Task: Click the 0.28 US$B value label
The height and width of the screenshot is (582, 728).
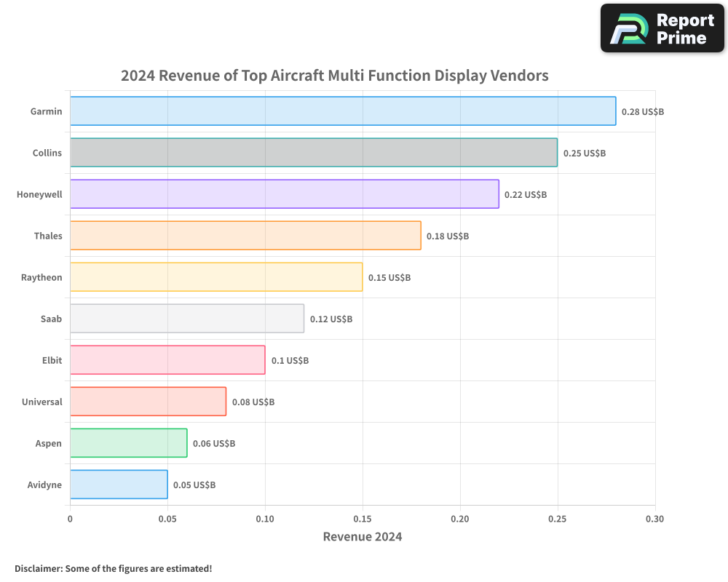Action: (643, 112)
